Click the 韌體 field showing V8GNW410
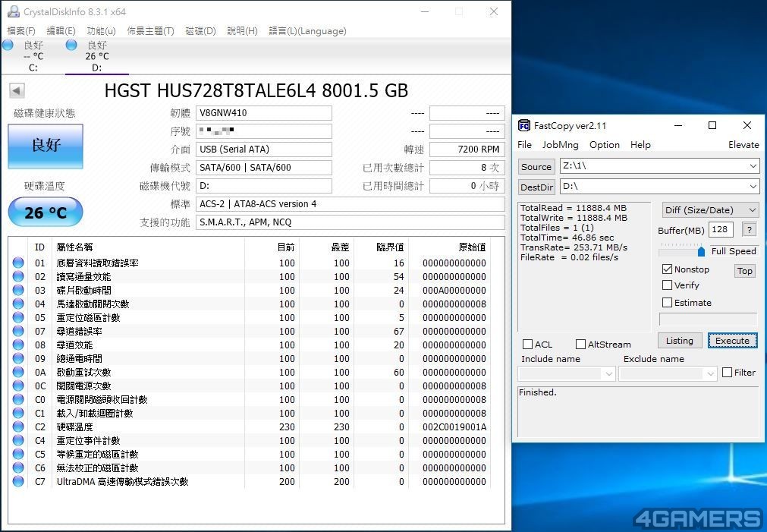This screenshot has width=767, height=532. point(264,113)
